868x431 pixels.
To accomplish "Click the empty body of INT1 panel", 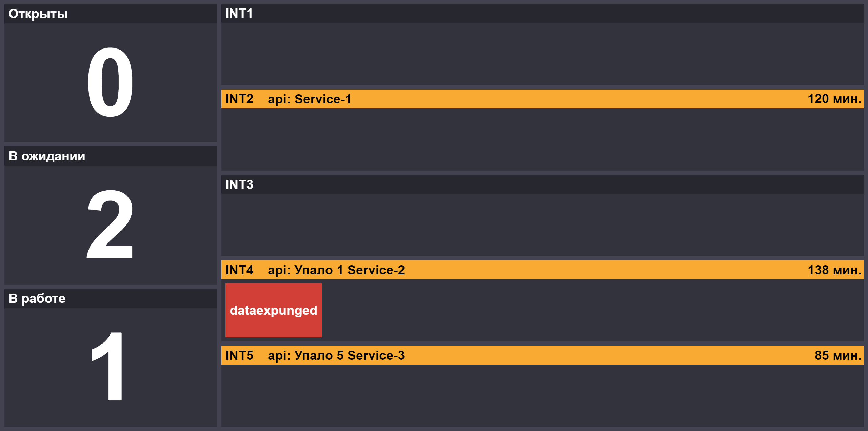I will [x=542, y=54].
